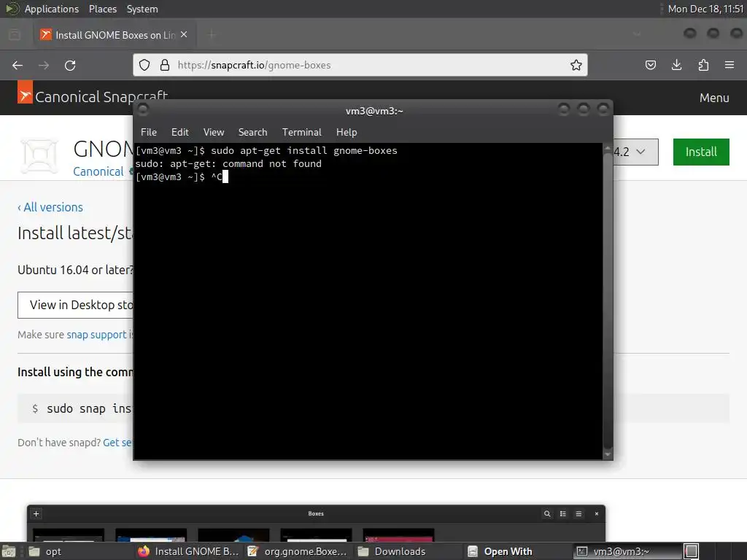
Task: Click Firefox view icon left of tab
Action: (x=15, y=35)
